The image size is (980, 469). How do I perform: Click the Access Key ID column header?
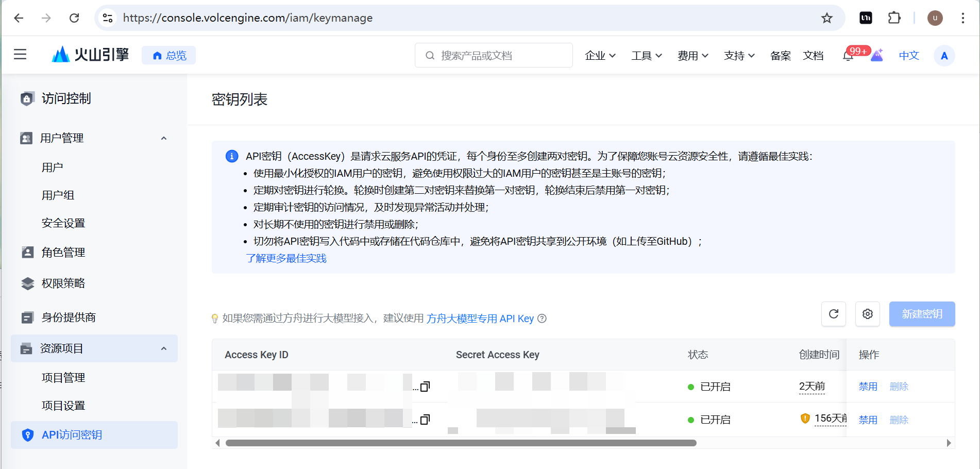pyautogui.click(x=257, y=355)
